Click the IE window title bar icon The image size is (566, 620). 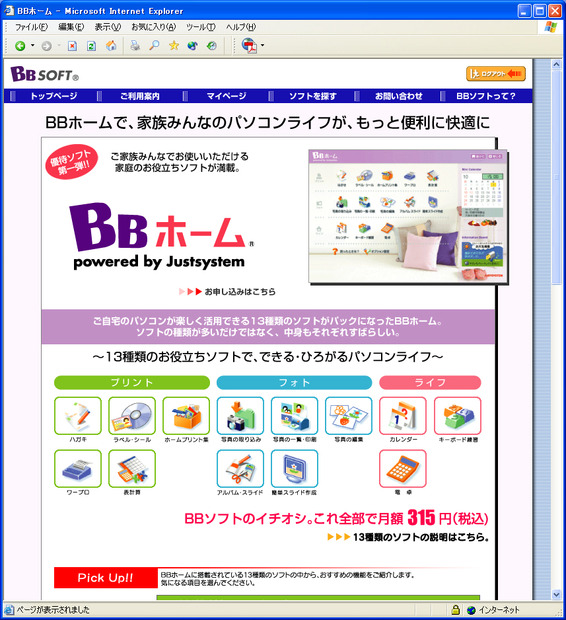click(x=9, y=11)
